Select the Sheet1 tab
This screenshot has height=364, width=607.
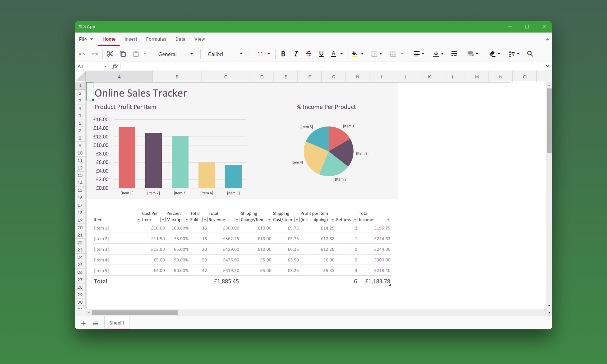[116, 323]
